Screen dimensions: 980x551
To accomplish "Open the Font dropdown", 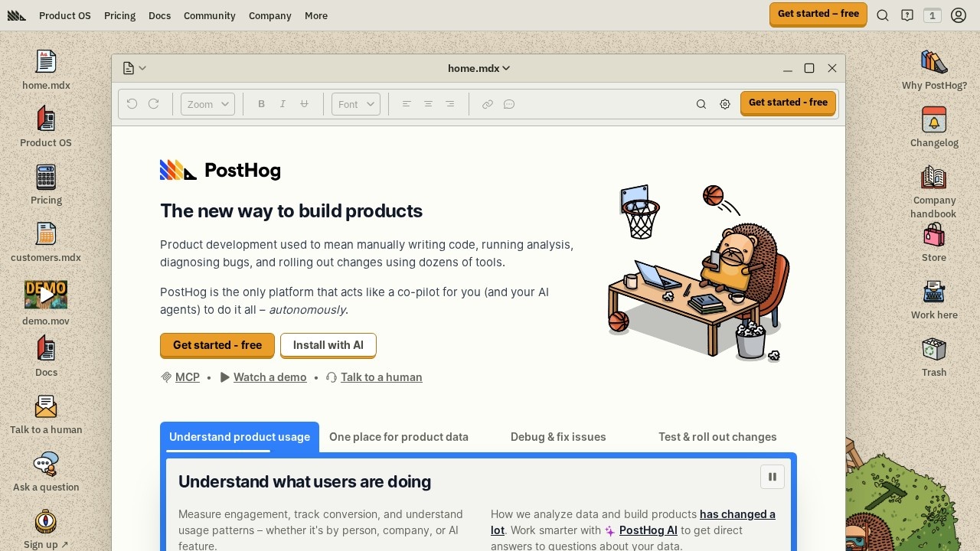I will [x=356, y=104].
